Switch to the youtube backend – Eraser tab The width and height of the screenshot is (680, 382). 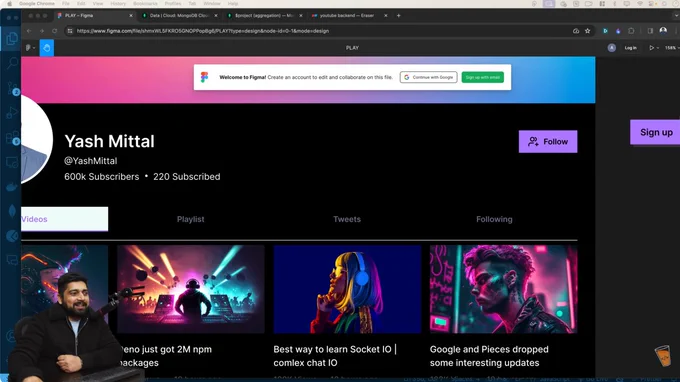[349, 15]
